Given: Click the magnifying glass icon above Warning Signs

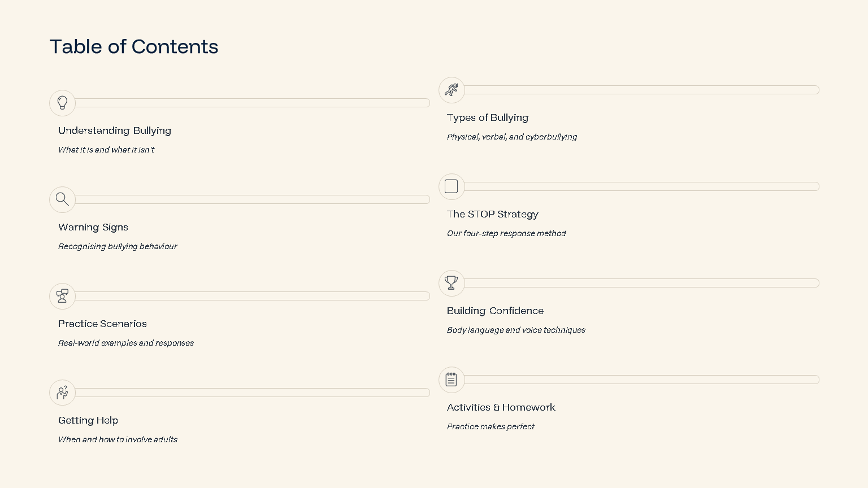Looking at the screenshot, I should (x=62, y=199).
